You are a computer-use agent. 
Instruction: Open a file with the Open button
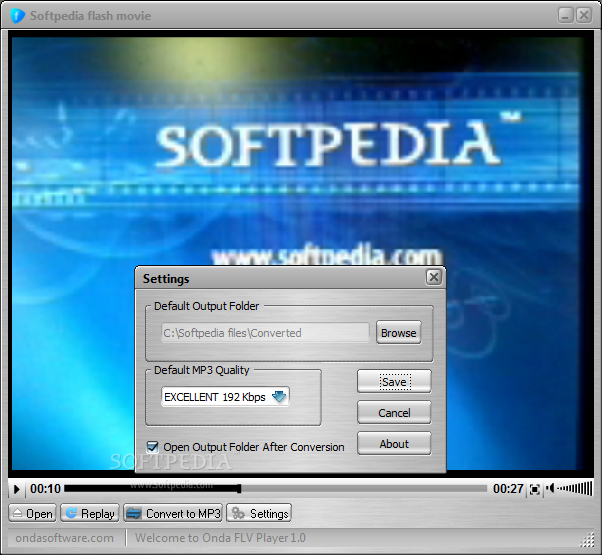(33, 513)
